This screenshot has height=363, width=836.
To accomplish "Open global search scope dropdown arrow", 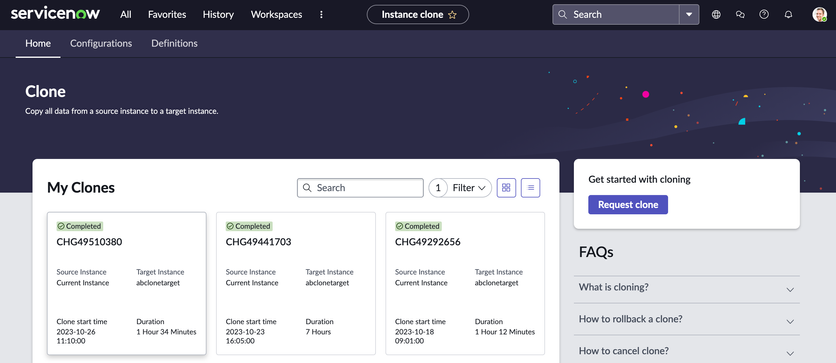I will (x=689, y=14).
